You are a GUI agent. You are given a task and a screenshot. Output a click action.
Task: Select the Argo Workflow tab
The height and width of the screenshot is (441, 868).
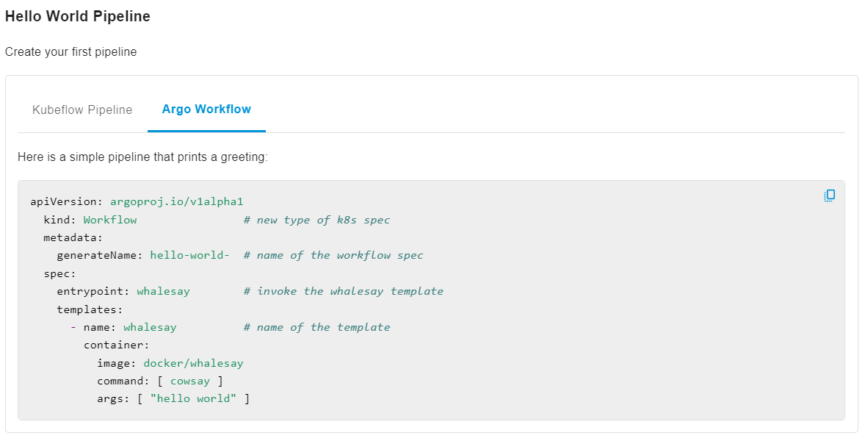pos(206,110)
